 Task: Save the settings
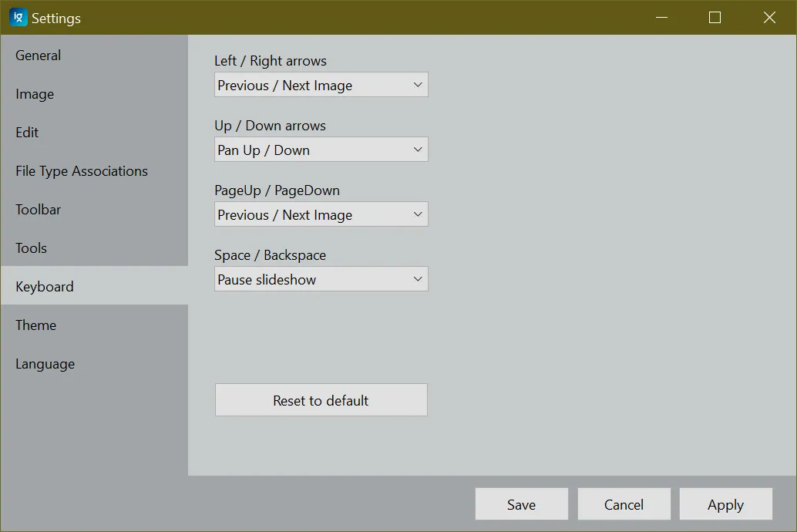tap(522, 504)
